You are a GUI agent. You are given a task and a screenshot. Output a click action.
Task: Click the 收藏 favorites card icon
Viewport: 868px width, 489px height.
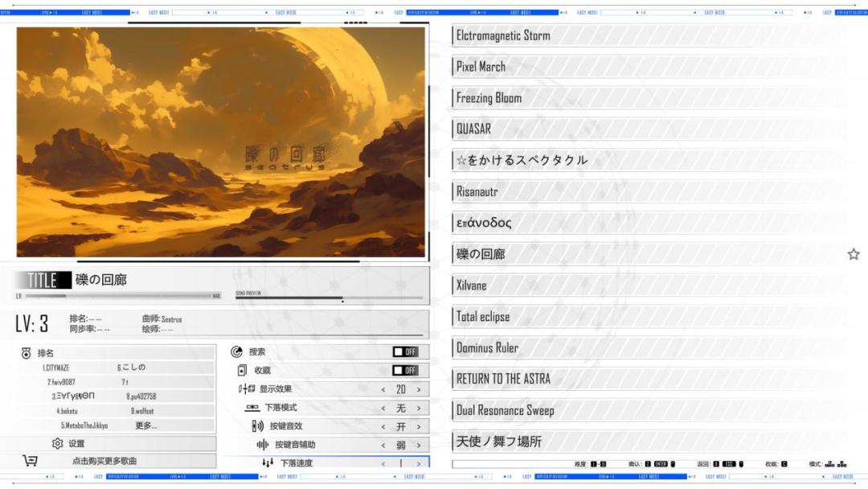[242, 370]
